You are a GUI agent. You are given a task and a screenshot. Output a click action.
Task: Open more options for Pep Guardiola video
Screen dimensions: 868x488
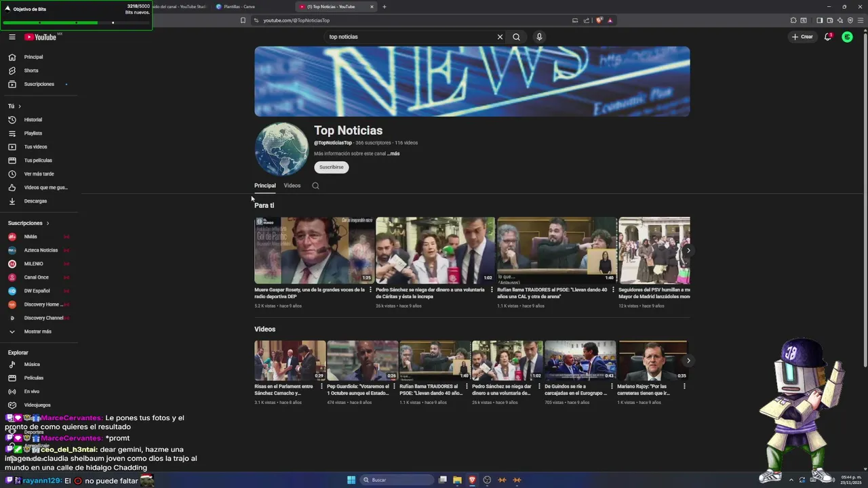click(x=394, y=386)
